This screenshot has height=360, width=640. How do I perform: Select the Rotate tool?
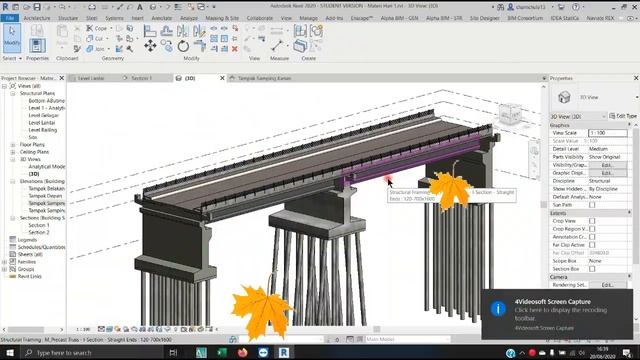click(183, 46)
